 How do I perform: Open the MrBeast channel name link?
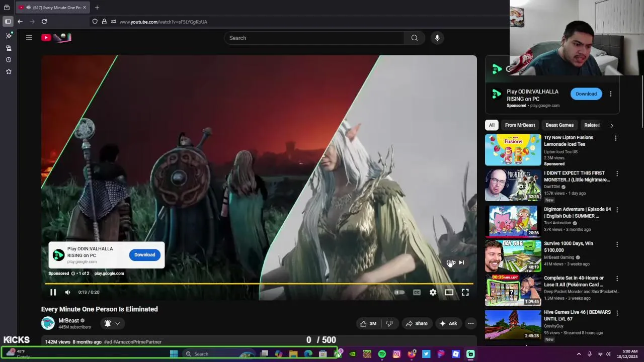[x=68, y=321]
